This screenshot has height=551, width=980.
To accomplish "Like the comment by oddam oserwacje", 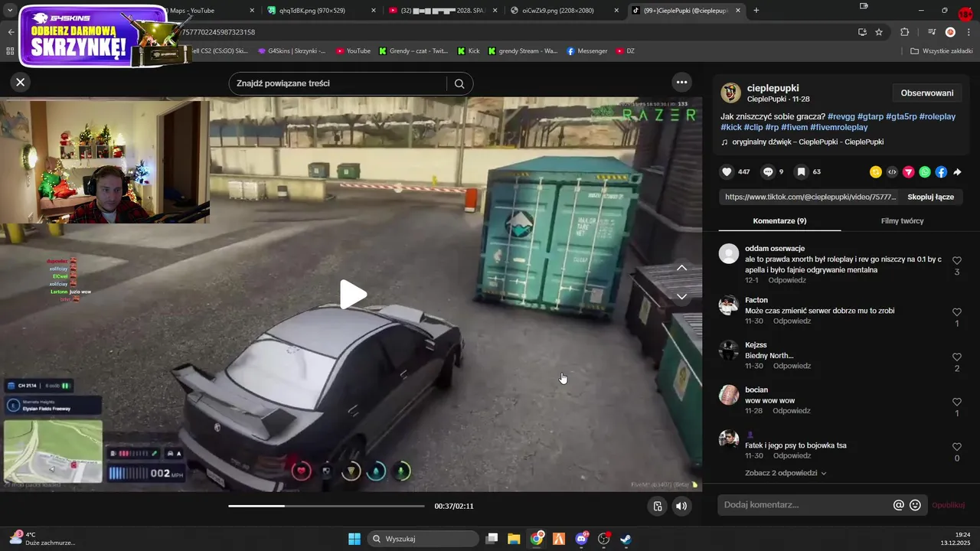I will [x=956, y=261].
